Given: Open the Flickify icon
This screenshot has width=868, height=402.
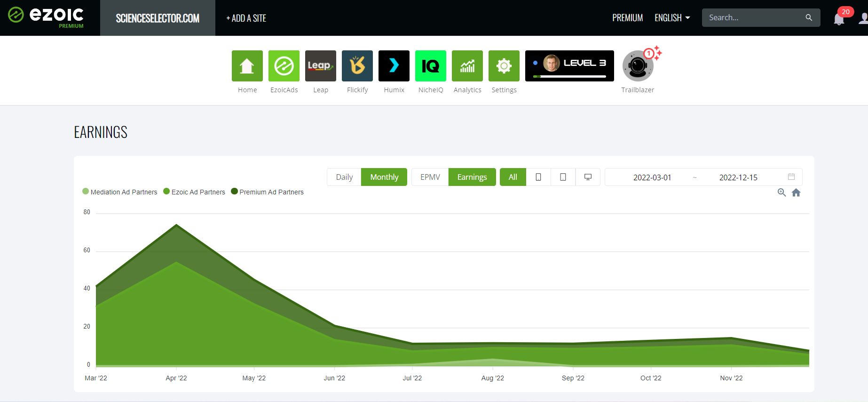Looking at the screenshot, I should (357, 66).
